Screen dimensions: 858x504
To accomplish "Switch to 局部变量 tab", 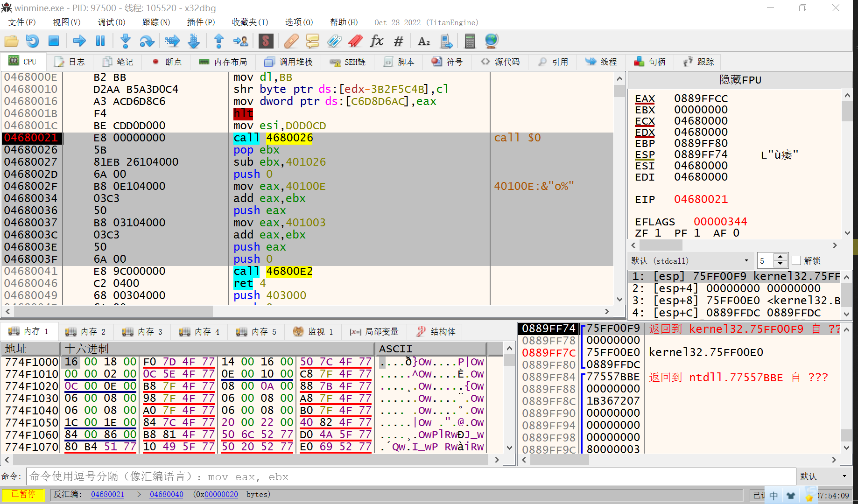I will click(x=374, y=331).
